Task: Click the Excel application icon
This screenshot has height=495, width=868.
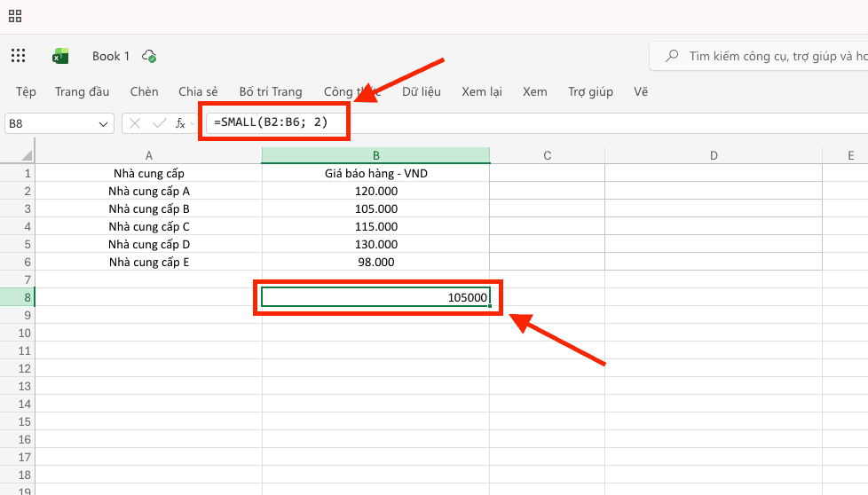Action: click(x=60, y=56)
